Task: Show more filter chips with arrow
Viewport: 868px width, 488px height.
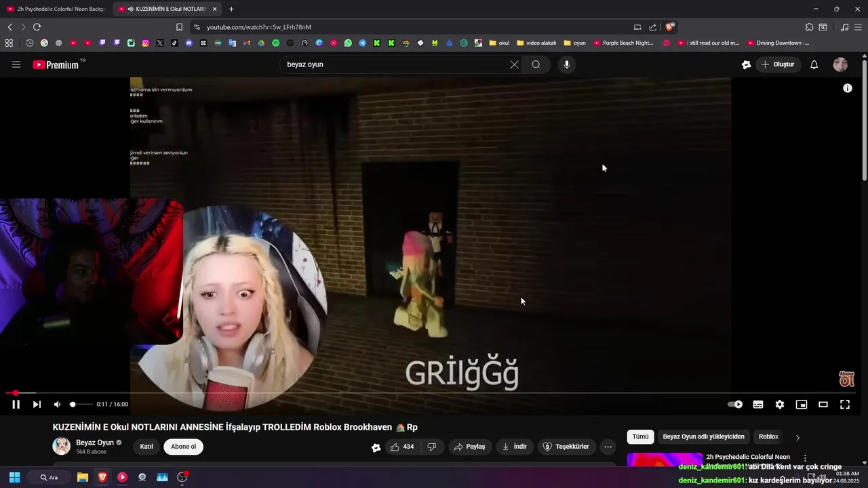Action: pos(797,437)
